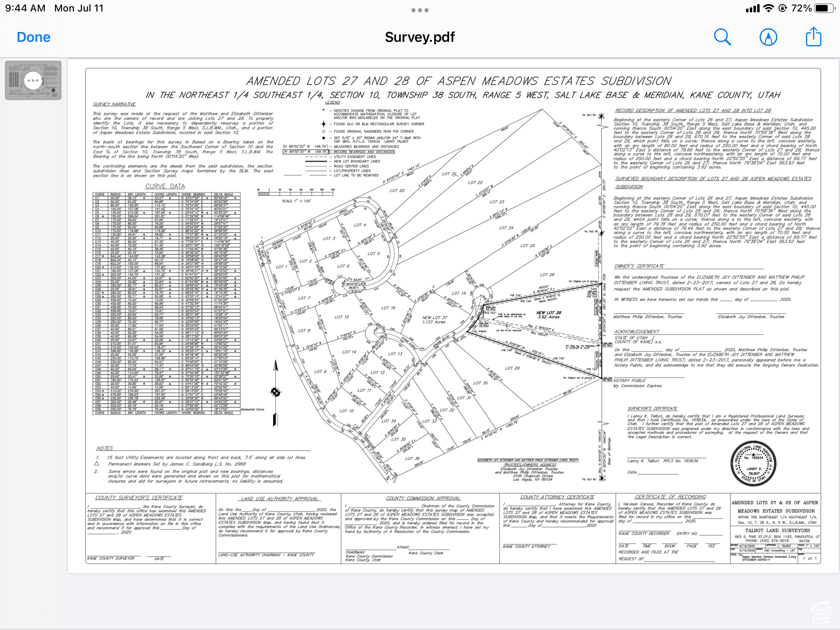Screen dimensions: 840x630
Task: Open the Share sheet icon
Action: click(813, 37)
